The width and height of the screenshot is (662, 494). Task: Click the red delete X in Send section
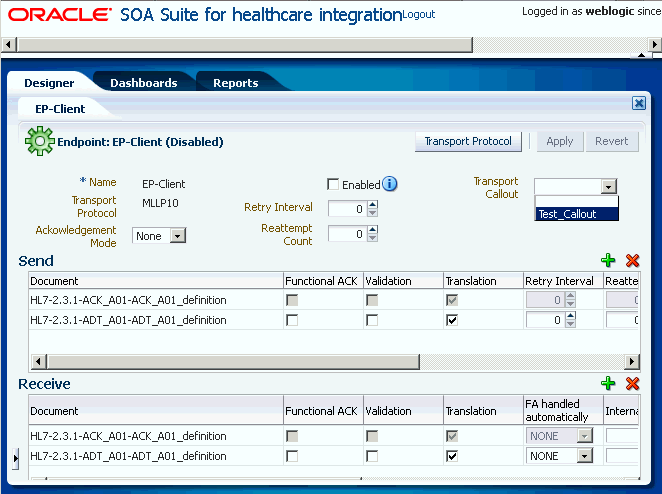(x=632, y=261)
